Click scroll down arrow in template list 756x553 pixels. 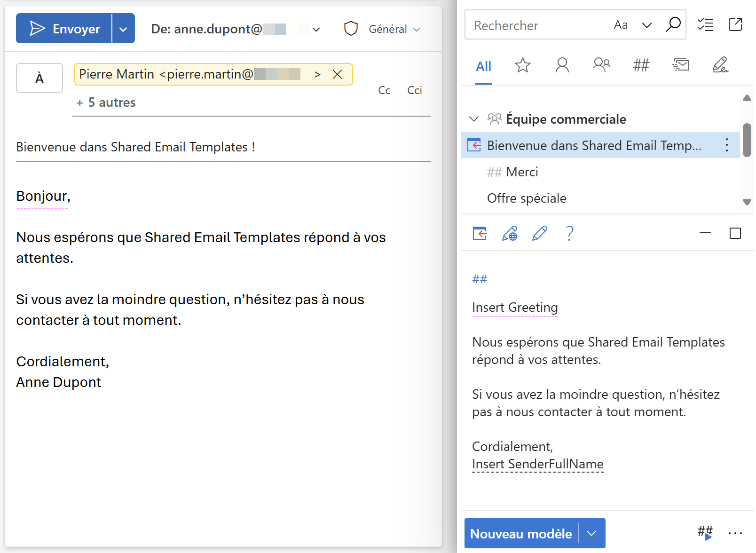tap(747, 202)
